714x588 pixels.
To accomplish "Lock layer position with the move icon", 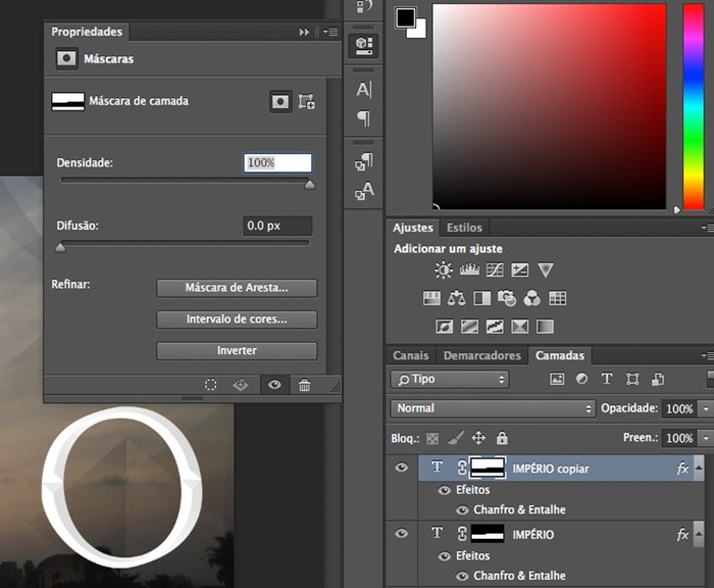I will tap(478, 438).
